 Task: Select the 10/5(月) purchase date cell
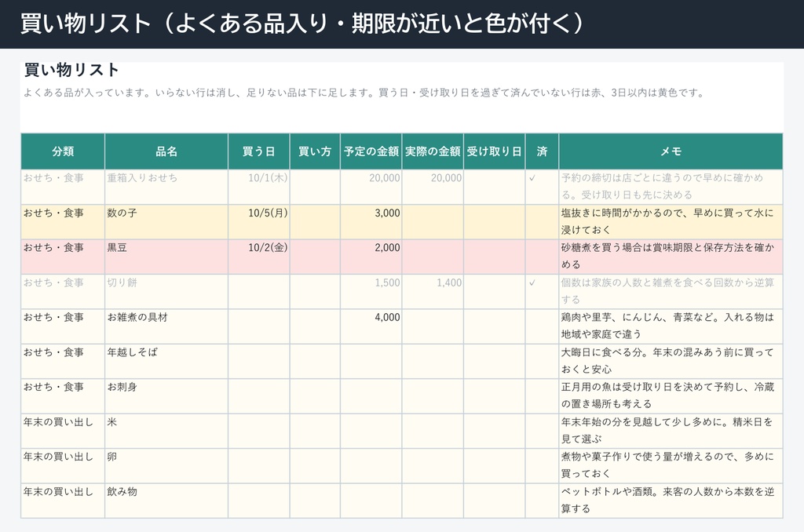(259, 222)
